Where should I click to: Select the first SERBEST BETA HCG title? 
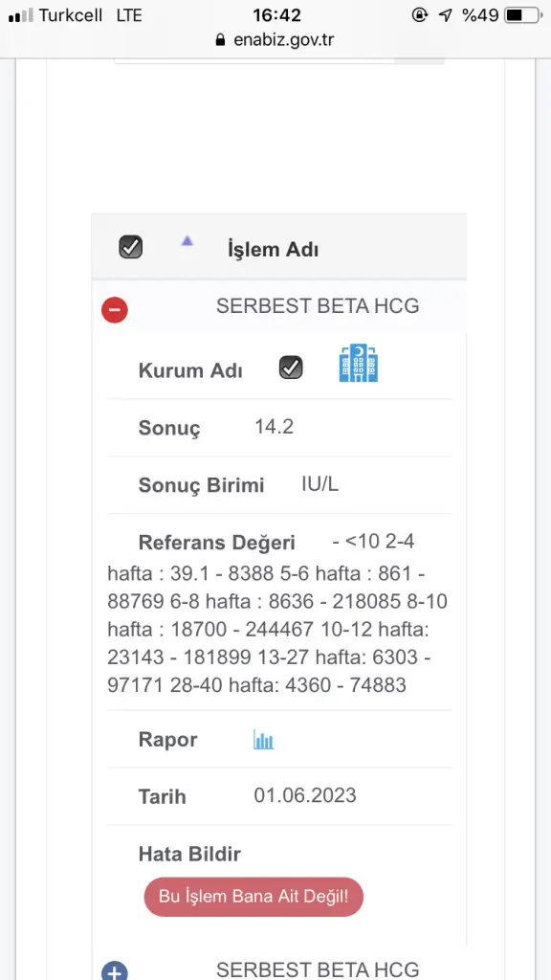tap(318, 306)
